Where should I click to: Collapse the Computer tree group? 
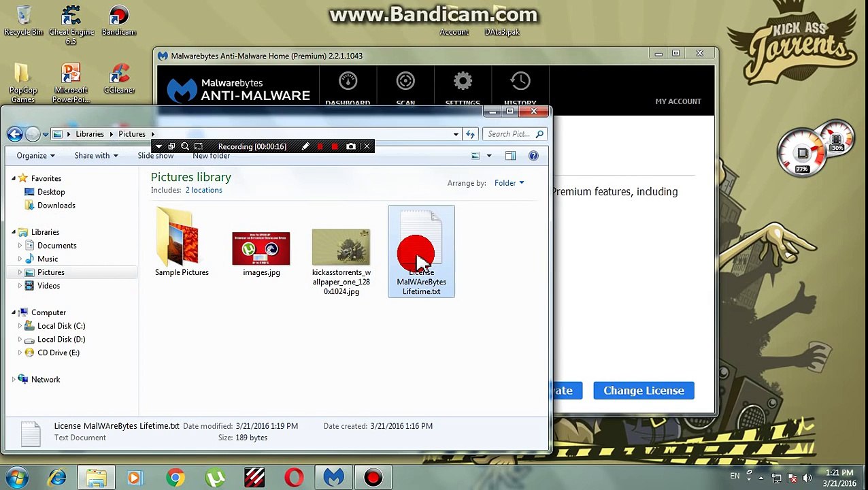tap(13, 312)
